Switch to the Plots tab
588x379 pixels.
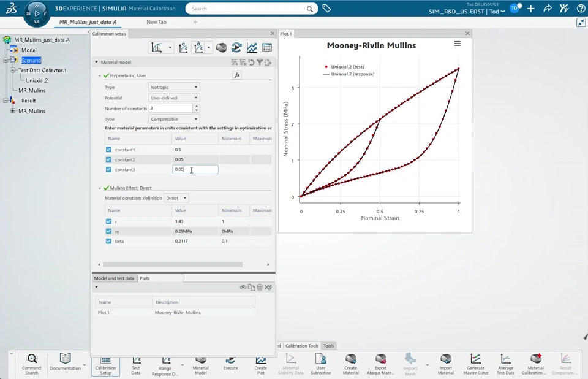coord(145,278)
